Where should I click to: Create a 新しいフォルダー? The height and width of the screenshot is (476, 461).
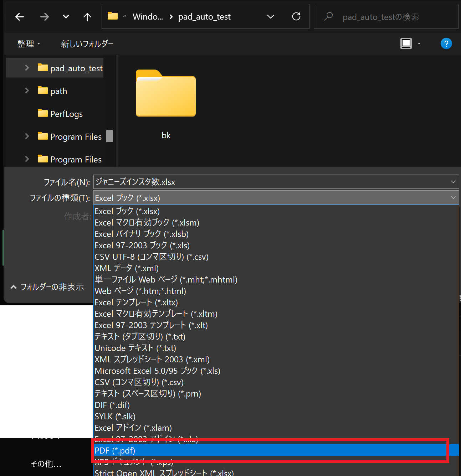pos(87,43)
